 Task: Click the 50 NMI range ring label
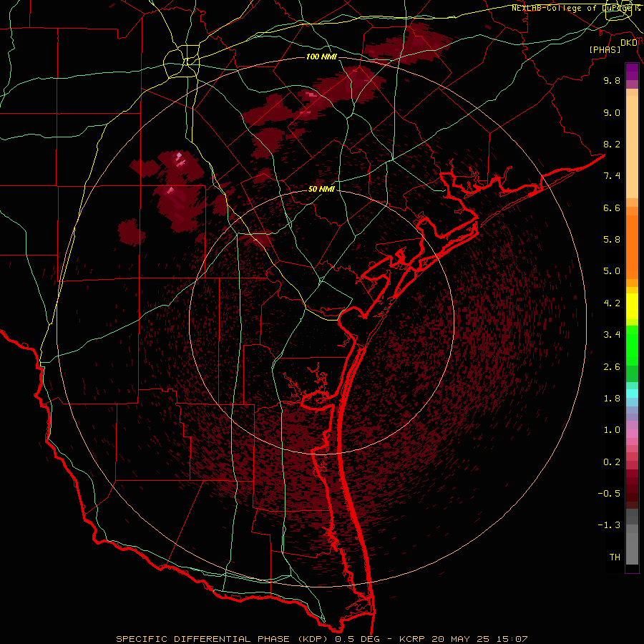tap(321, 190)
